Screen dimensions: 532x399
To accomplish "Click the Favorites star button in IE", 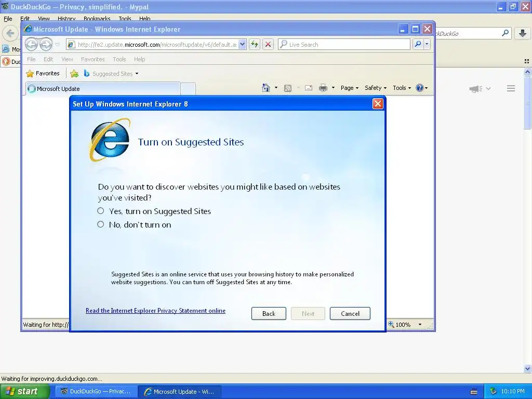I will click(x=43, y=73).
